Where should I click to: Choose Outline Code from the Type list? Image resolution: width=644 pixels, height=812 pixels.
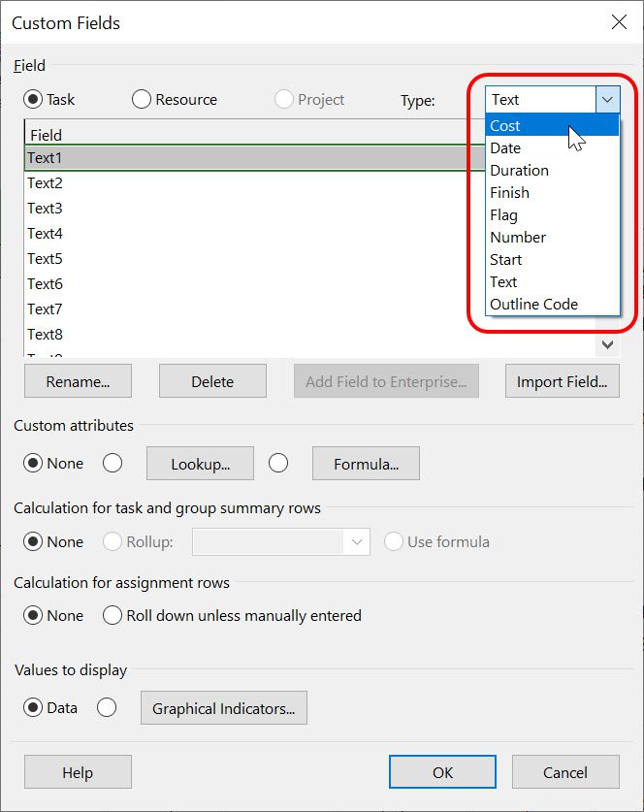[552, 304]
